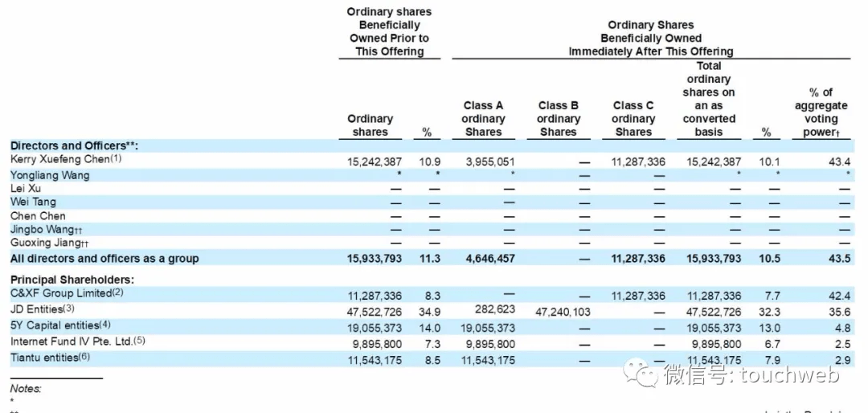Select All directors and officers as a group
Image resolution: width=868 pixels, height=413 pixels.
tap(104, 259)
